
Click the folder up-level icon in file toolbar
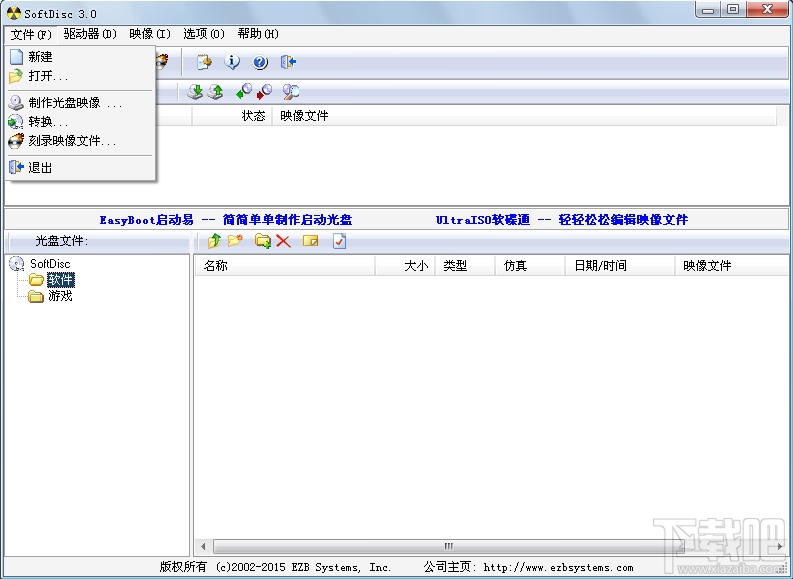pyautogui.click(x=214, y=241)
